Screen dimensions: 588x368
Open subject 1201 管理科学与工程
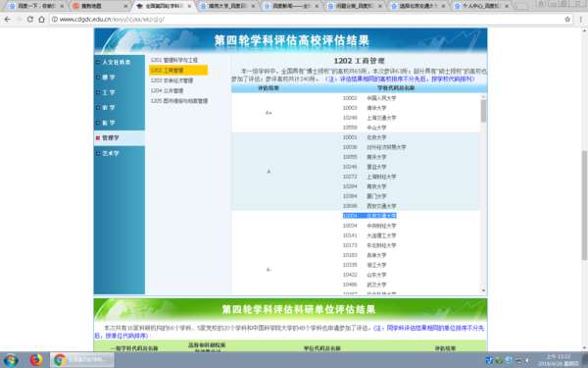point(174,60)
